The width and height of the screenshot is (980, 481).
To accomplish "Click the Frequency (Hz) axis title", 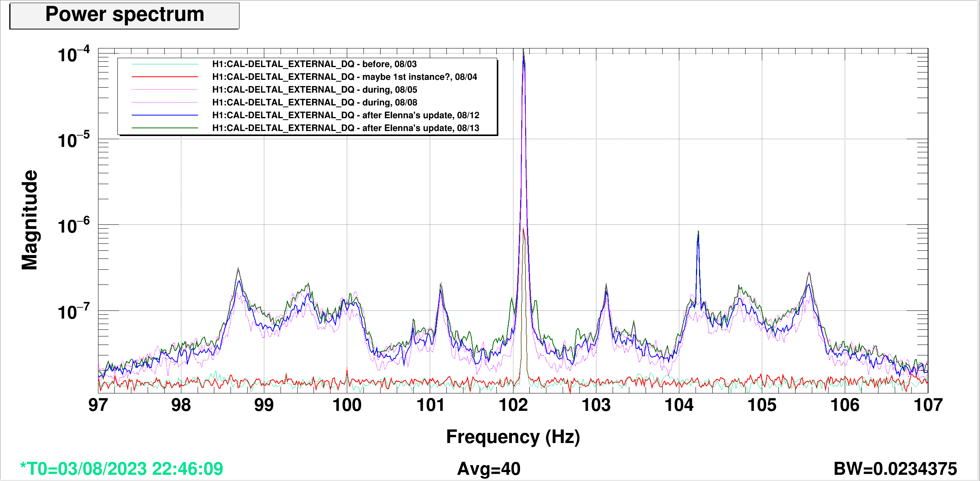I will pyautogui.click(x=513, y=437).
